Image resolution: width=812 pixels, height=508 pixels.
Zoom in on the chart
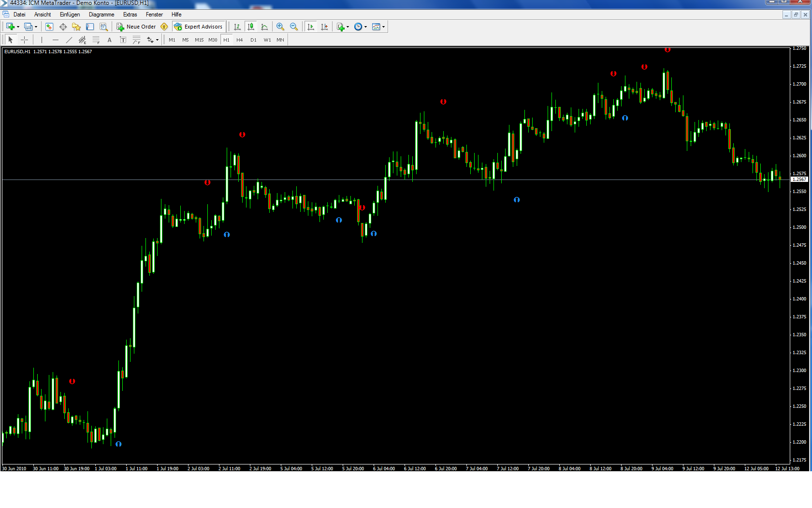coord(280,27)
